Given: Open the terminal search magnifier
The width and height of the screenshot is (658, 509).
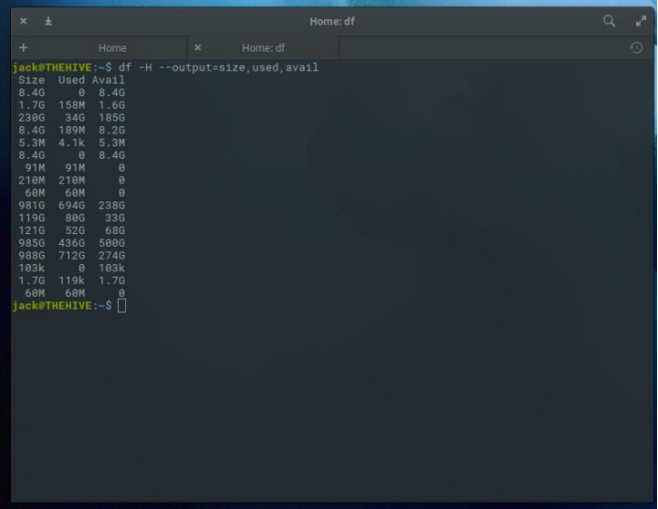Looking at the screenshot, I should pos(609,21).
